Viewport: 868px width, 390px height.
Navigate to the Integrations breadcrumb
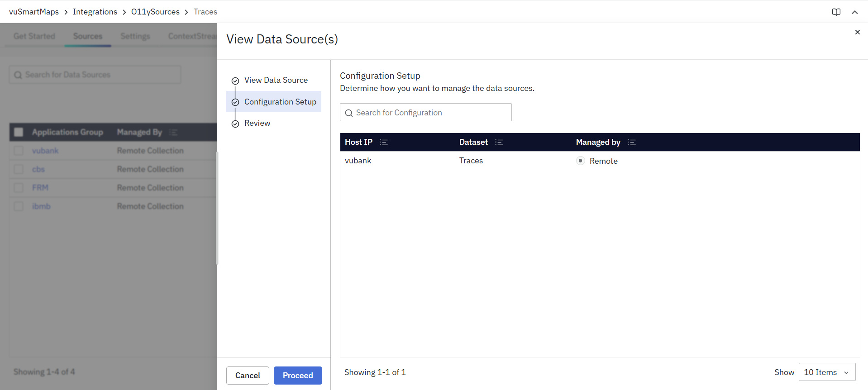[95, 12]
